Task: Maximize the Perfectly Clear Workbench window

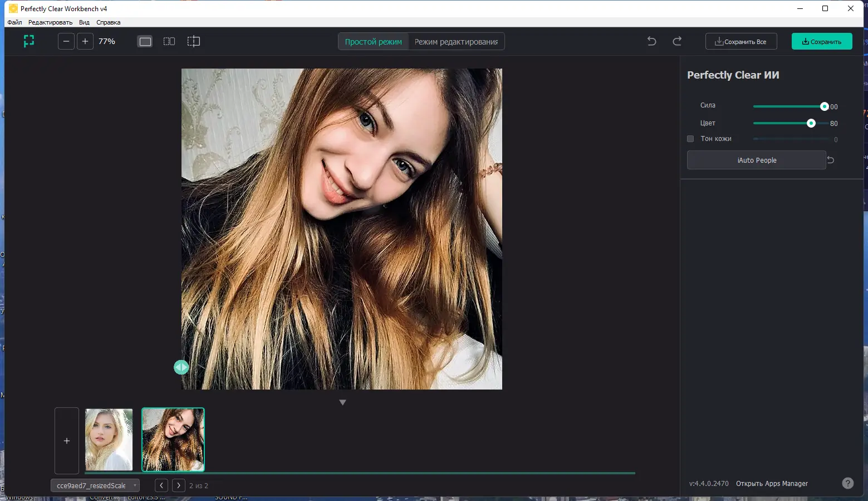Action: pos(825,8)
